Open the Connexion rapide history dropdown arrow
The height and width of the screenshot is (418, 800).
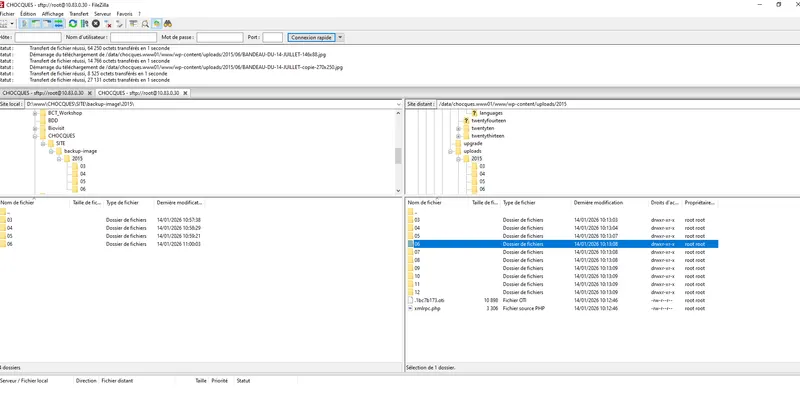click(340, 37)
